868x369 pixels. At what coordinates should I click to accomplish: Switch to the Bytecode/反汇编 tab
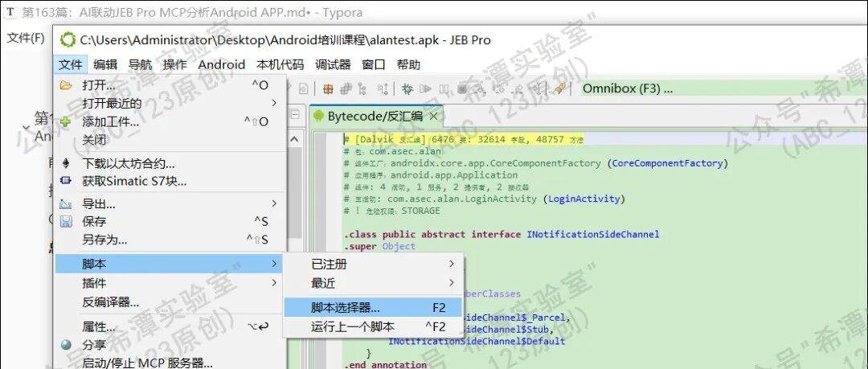[375, 116]
